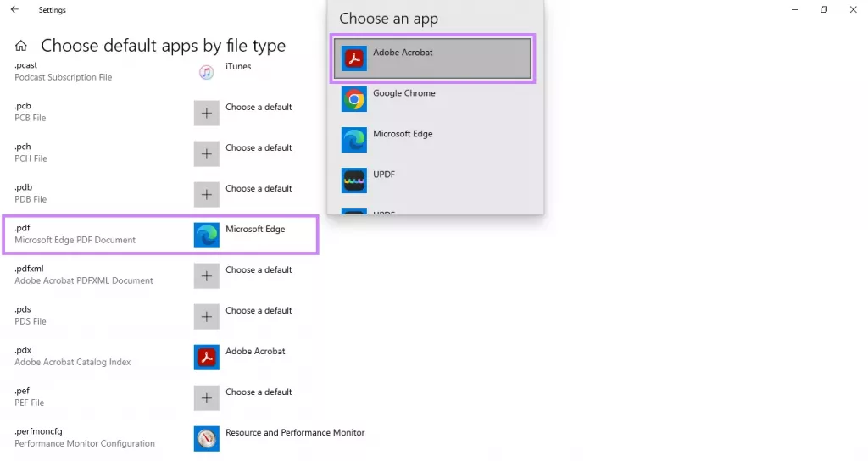Click iTunes default app label for .pcast
The image size is (868, 461).
(238, 66)
